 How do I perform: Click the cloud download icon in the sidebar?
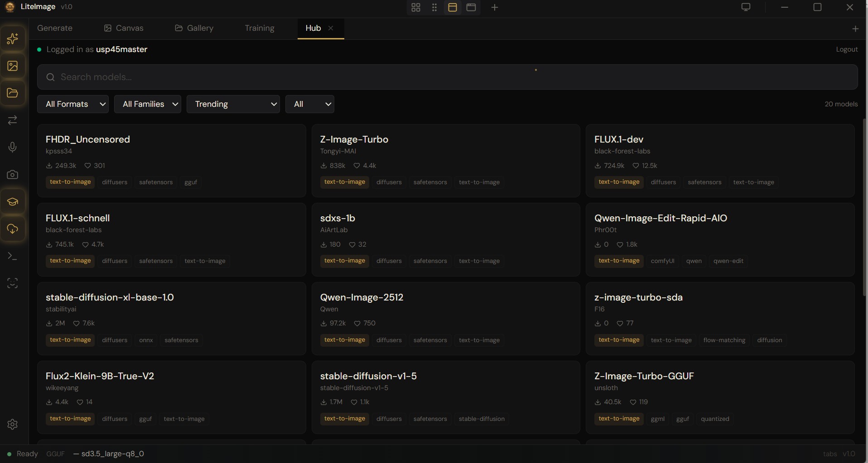click(12, 229)
